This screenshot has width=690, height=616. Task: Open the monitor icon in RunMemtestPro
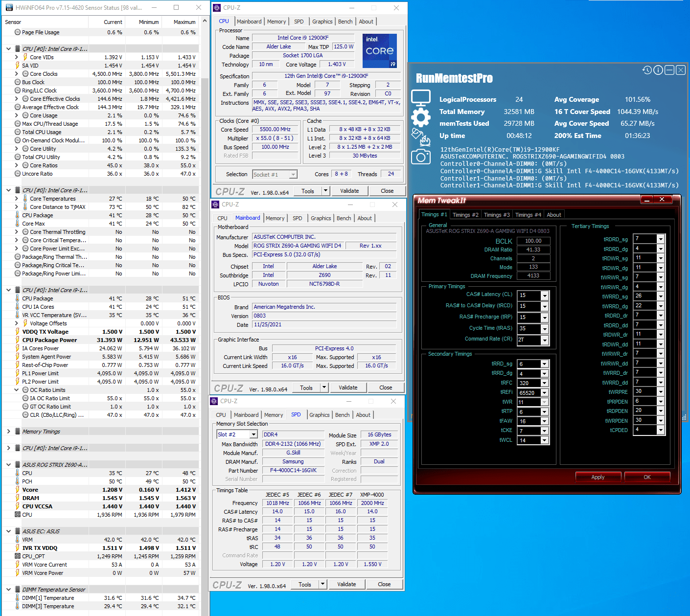point(421,98)
